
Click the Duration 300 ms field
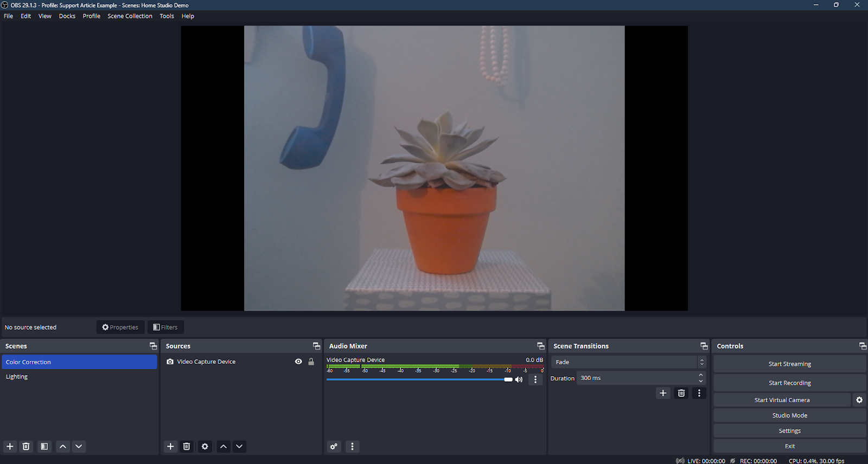click(x=641, y=378)
